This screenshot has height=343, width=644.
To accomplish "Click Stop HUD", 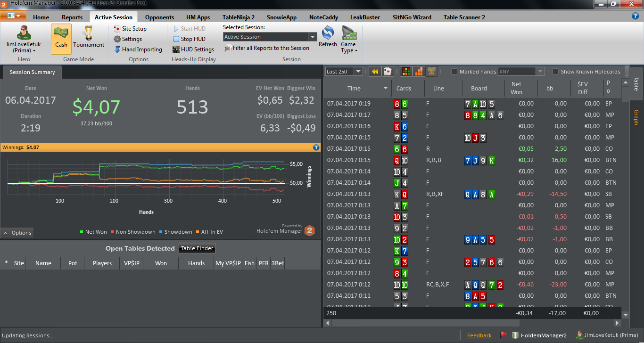I will coord(189,39).
